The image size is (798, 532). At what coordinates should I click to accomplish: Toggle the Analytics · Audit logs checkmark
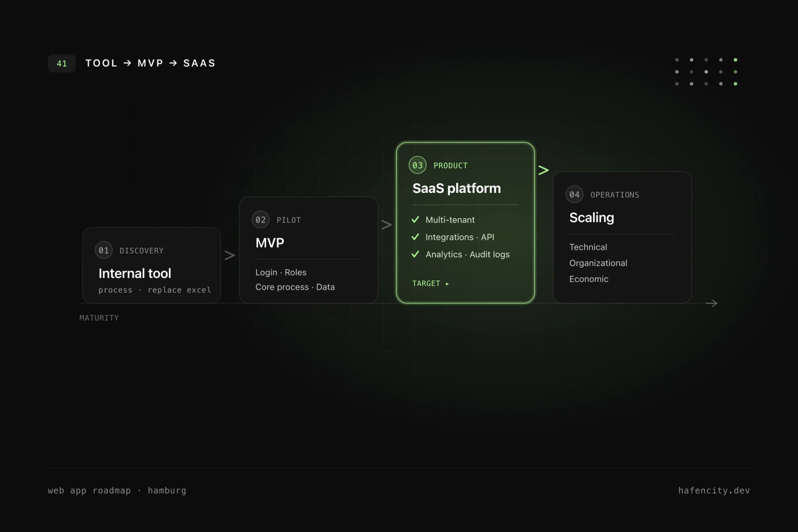tap(415, 254)
